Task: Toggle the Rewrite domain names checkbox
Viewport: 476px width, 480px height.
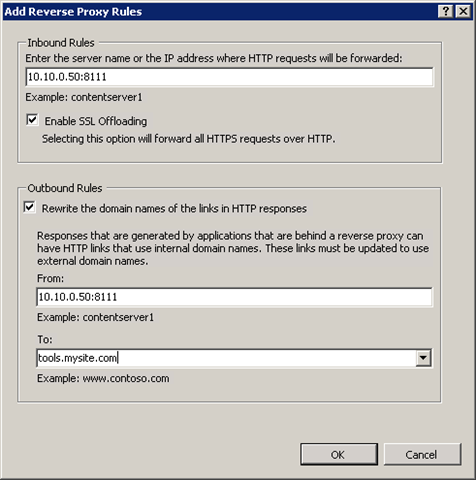Action: pyautogui.click(x=30, y=207)
